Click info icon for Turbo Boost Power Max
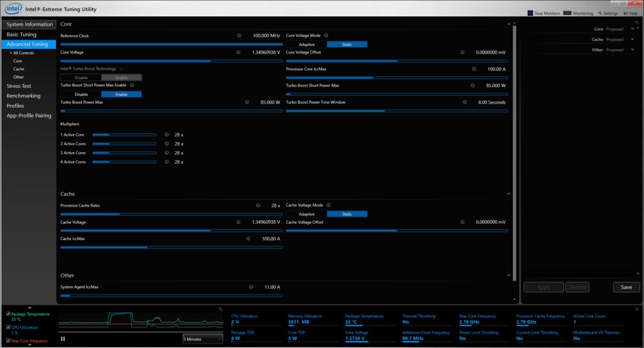Viewport: 644px width, 348px height. [x=247, y=102]
